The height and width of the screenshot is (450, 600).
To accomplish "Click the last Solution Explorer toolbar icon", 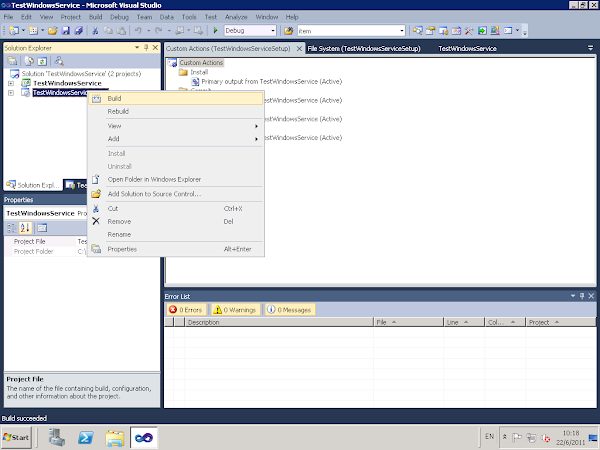I will point(59,61).
